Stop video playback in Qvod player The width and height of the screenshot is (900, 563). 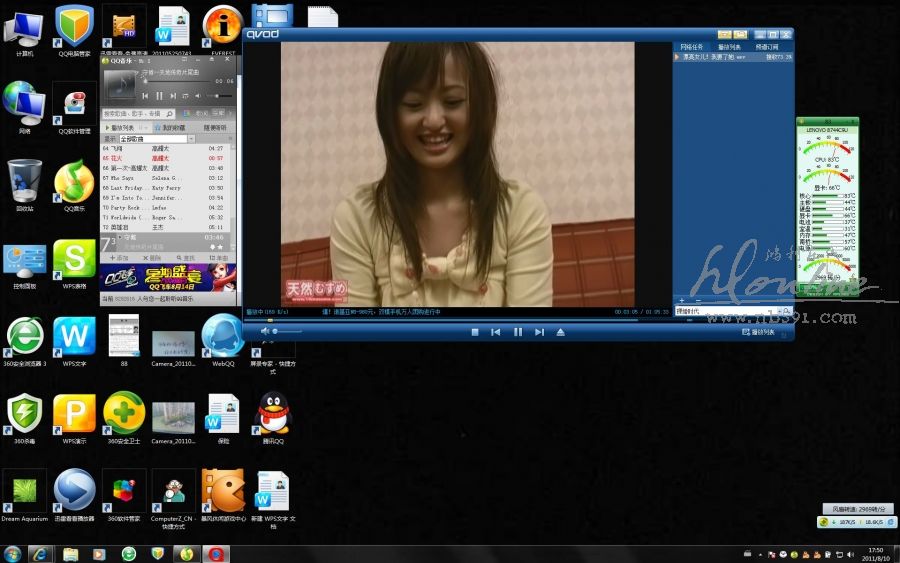(475, 332)
